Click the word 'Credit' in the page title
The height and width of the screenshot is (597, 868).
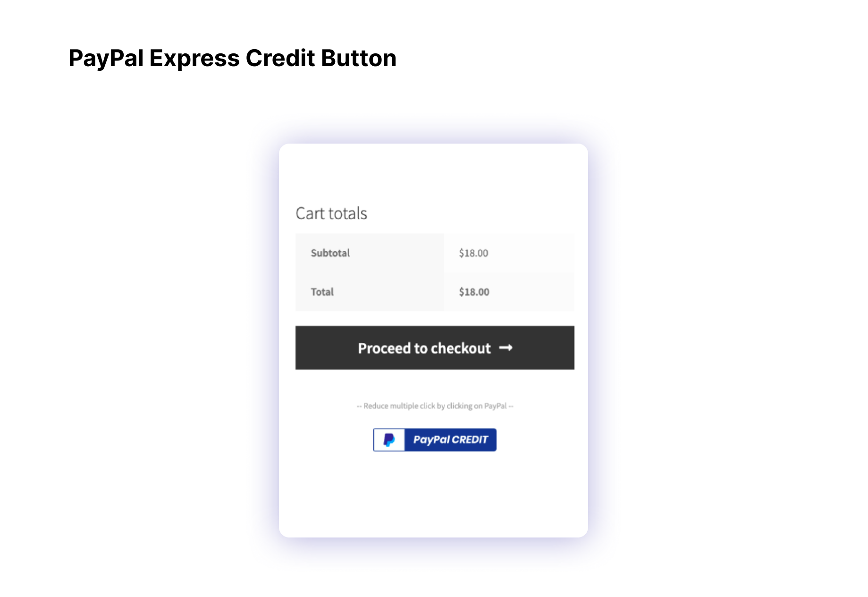(280, 58)
